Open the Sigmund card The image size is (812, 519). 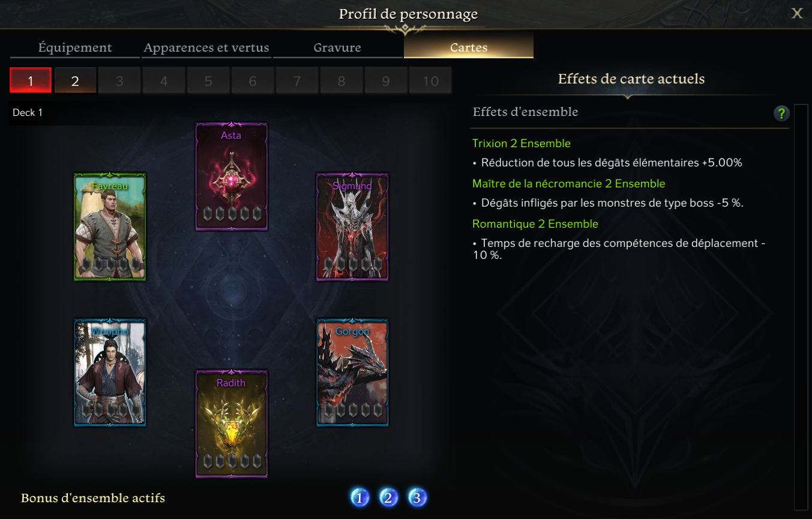pos(352,227)
